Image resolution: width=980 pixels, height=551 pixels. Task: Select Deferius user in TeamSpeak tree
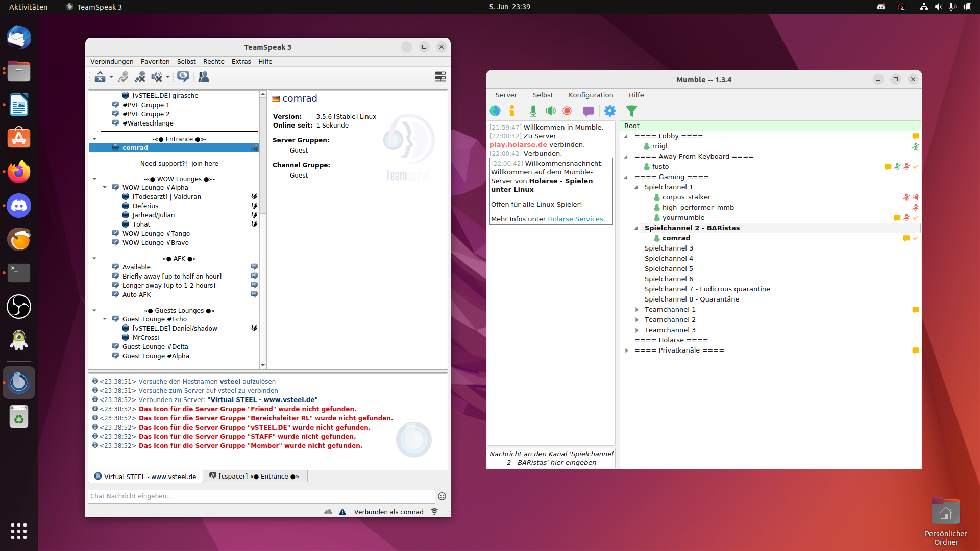[145, 206]
